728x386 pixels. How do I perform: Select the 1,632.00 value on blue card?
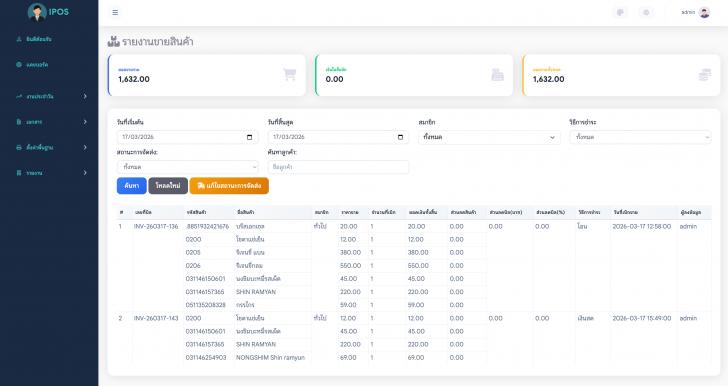(134, 79)
